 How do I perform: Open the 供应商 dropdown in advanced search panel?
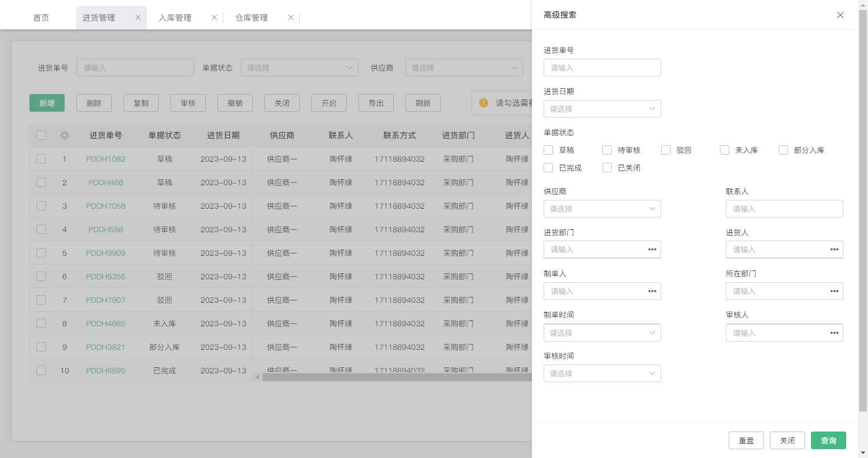pos(602,209)
